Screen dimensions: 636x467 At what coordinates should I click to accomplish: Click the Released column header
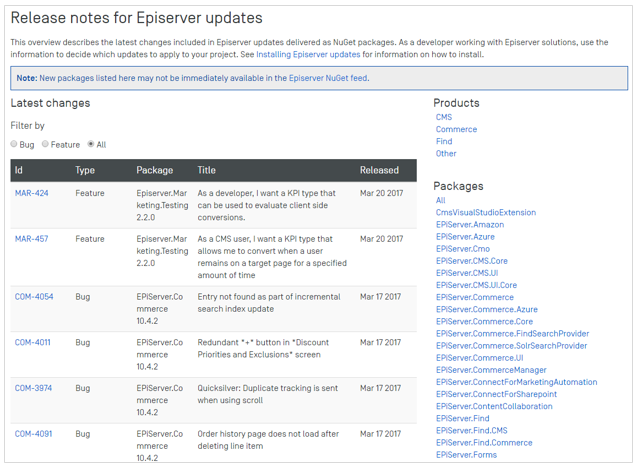tap(379, 170)
